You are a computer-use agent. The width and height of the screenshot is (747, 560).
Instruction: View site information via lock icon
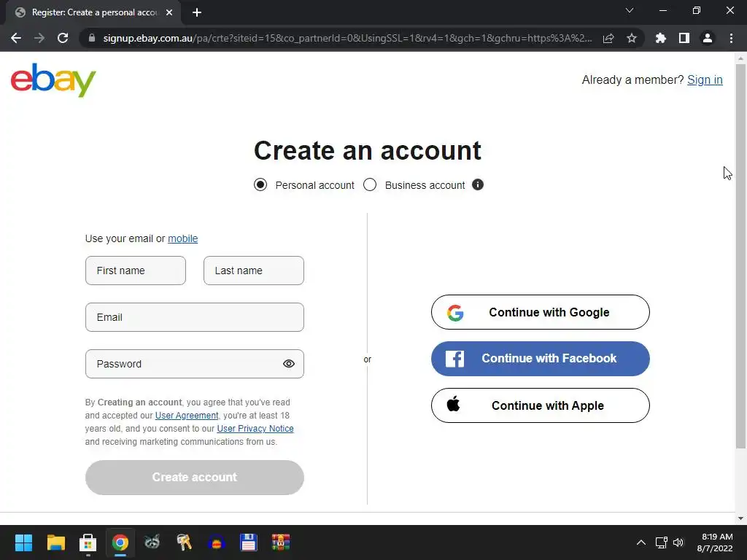click(x=92, y=38)
